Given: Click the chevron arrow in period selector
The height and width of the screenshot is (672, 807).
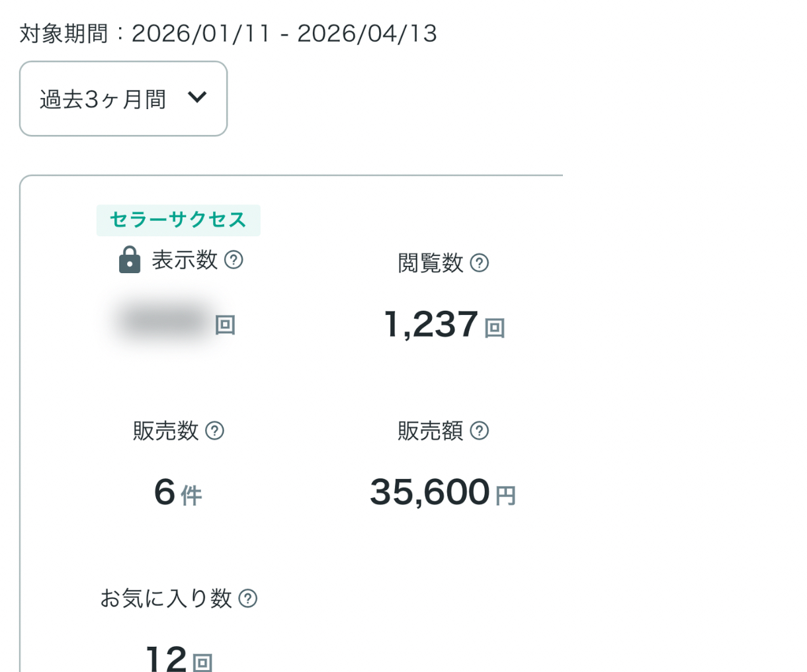Looking at the screenshot, I should pos(197,98).
